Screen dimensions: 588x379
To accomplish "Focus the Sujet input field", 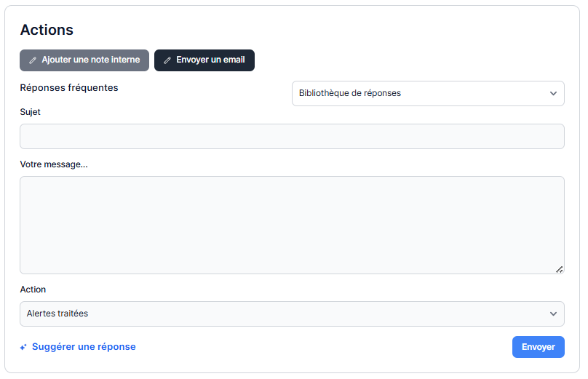I will tap(291, 136).
